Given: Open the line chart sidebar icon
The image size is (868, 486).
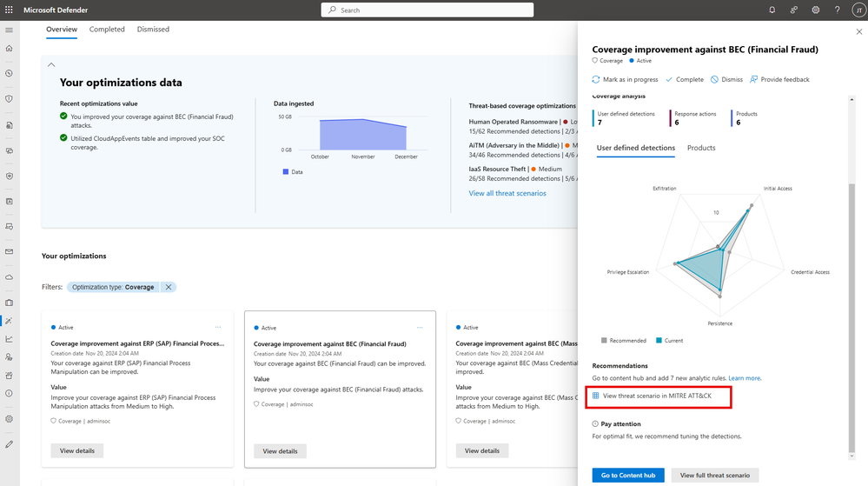Looking at the screenshot, I should [x=9, y=338].
